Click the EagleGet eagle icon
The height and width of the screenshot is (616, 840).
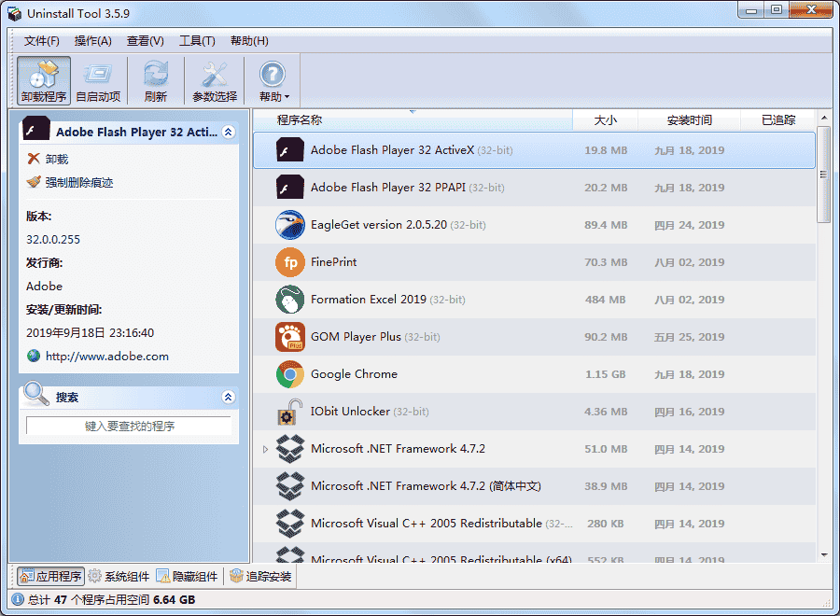coord(290,224)
